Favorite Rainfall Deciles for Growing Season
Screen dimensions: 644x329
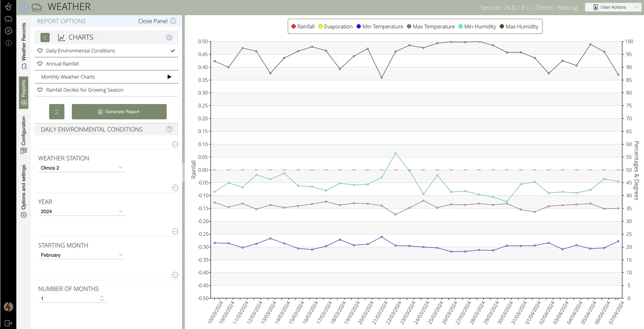click(40, 90)
